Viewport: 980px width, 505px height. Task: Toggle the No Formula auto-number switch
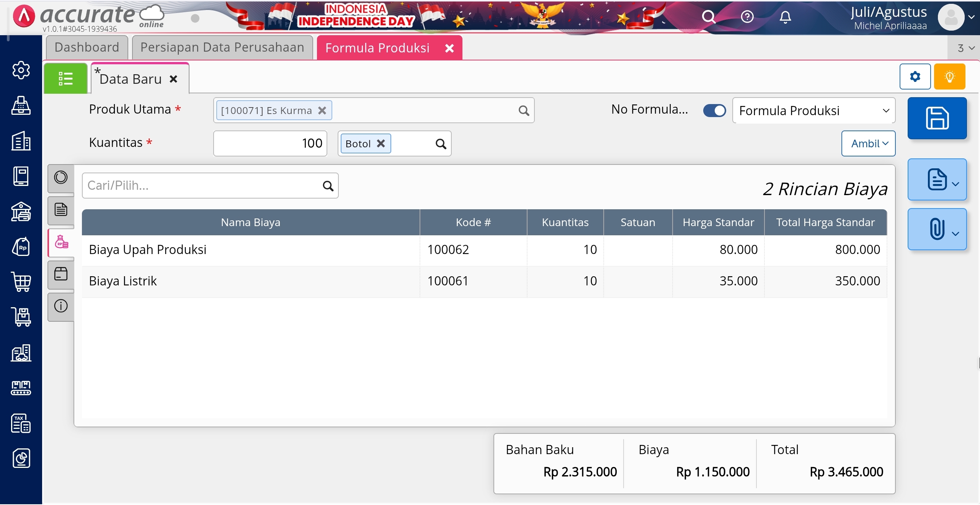pos(714,111)
